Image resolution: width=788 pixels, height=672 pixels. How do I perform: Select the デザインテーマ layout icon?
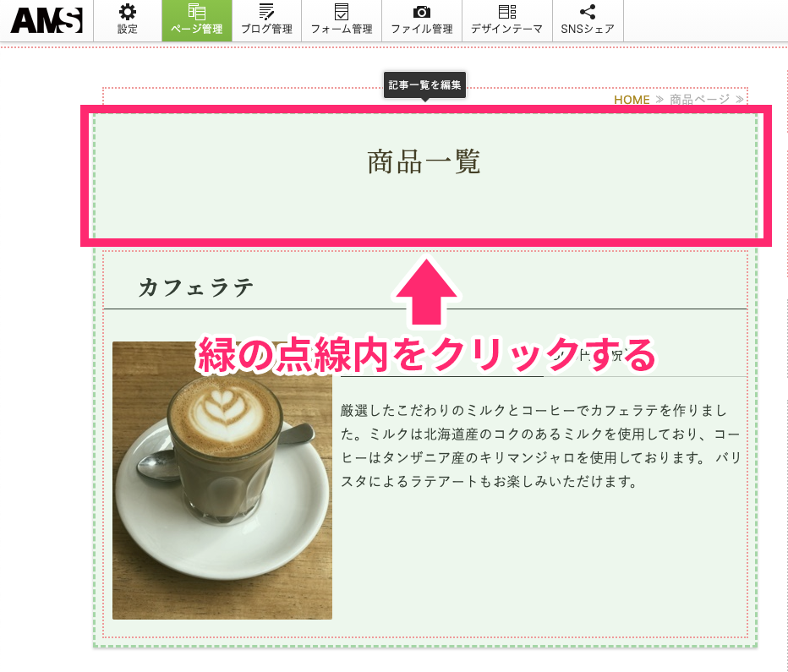506,12
